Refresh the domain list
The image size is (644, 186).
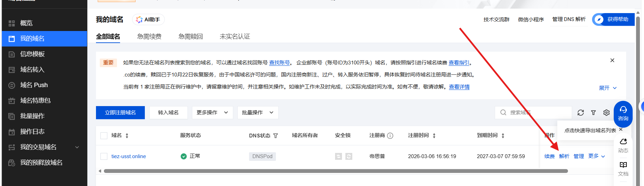pos(581,113)
